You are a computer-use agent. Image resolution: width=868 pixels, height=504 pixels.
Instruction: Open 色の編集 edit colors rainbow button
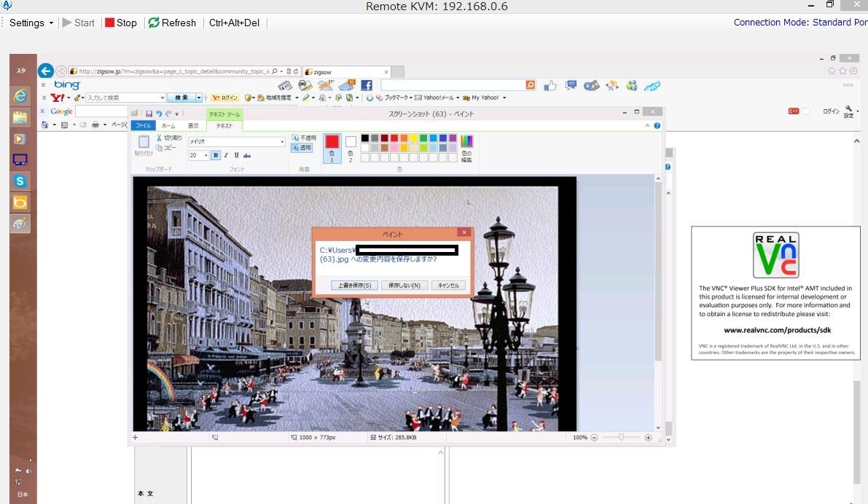point(466,148)
